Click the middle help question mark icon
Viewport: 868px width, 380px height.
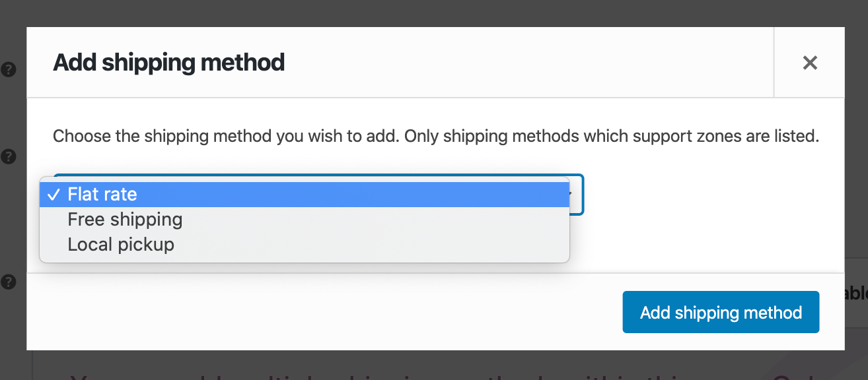pos(8,157)
